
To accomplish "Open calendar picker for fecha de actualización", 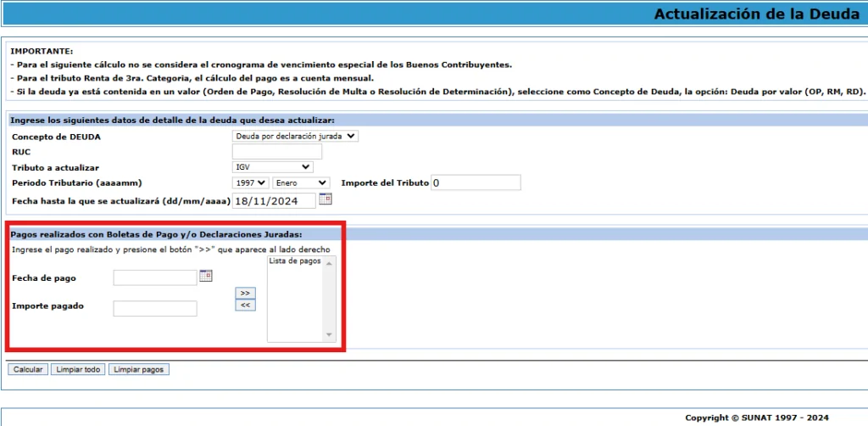I will (325, 199).
